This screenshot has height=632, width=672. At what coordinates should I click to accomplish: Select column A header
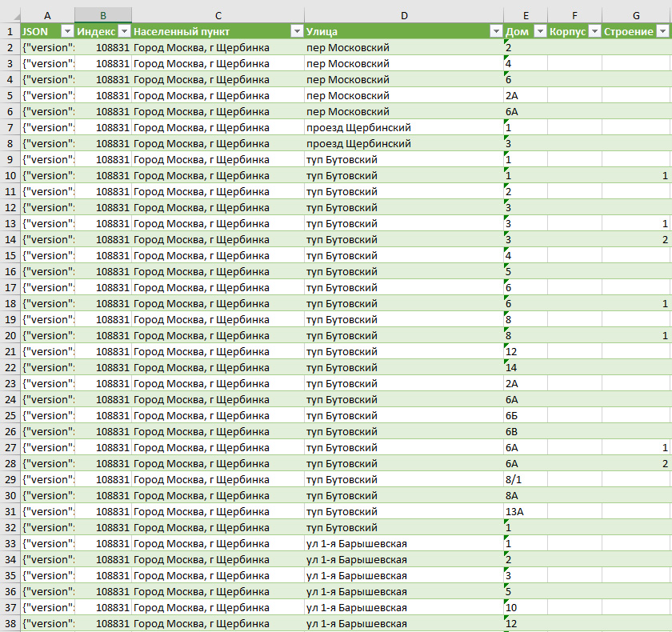point(47,15)
